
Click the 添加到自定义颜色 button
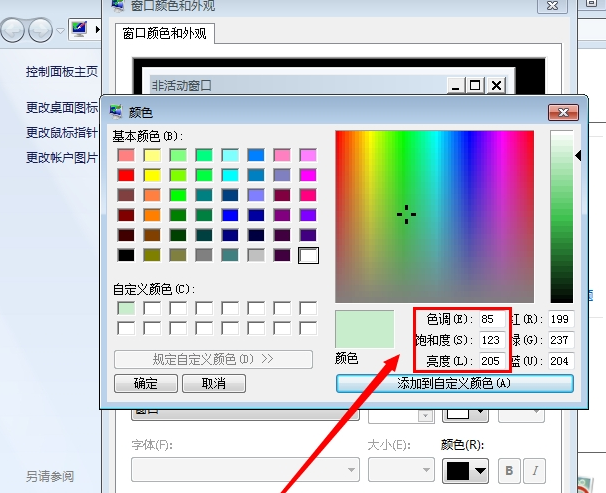tap(455, 383)
